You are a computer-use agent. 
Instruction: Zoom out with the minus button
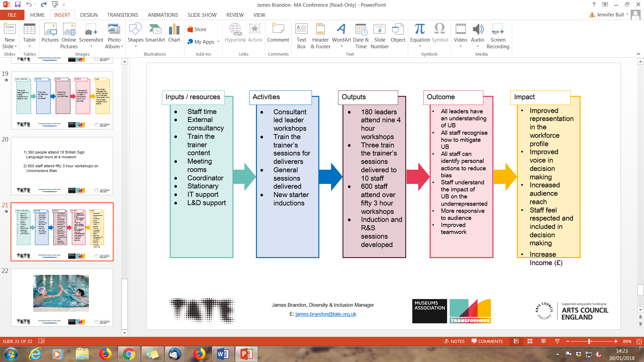tap(568, 341)
